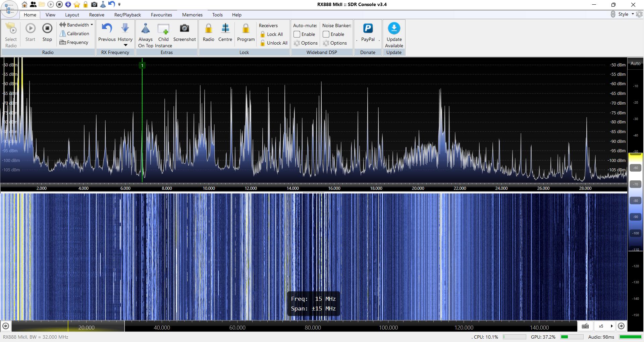
Task: Open the Tools ribbon tab
Action: point(217,15)
